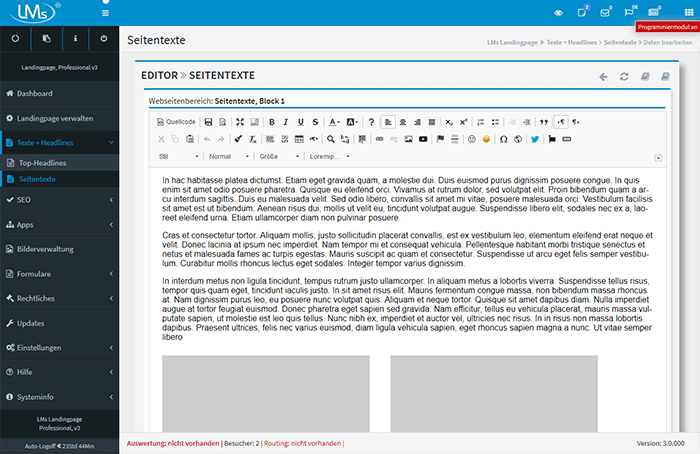
Task: Insert a block quote
Action: pyautogui.click(x=544, y=122)
